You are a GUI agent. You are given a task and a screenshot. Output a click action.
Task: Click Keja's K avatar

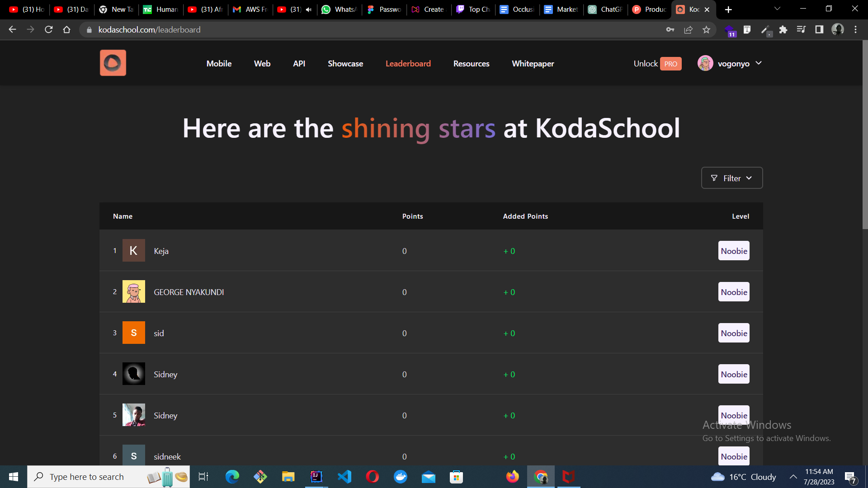point(134,250)
